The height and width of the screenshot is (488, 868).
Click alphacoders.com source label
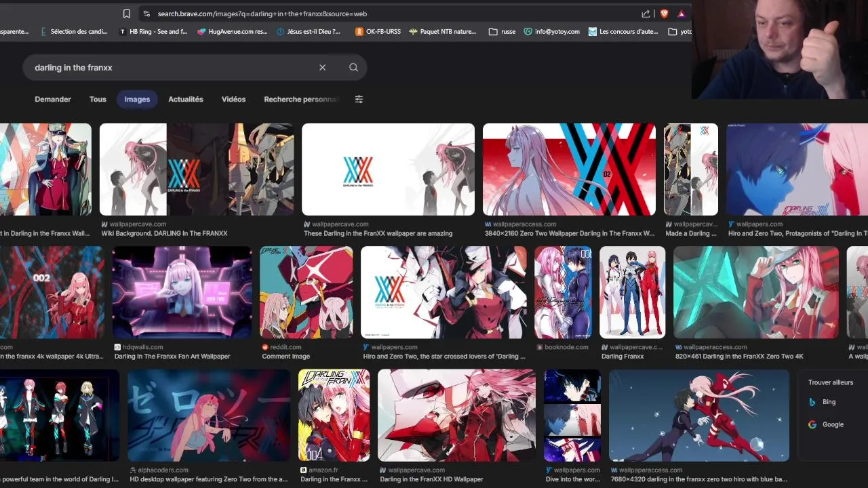pyautogui.click(x=163, y=470)
